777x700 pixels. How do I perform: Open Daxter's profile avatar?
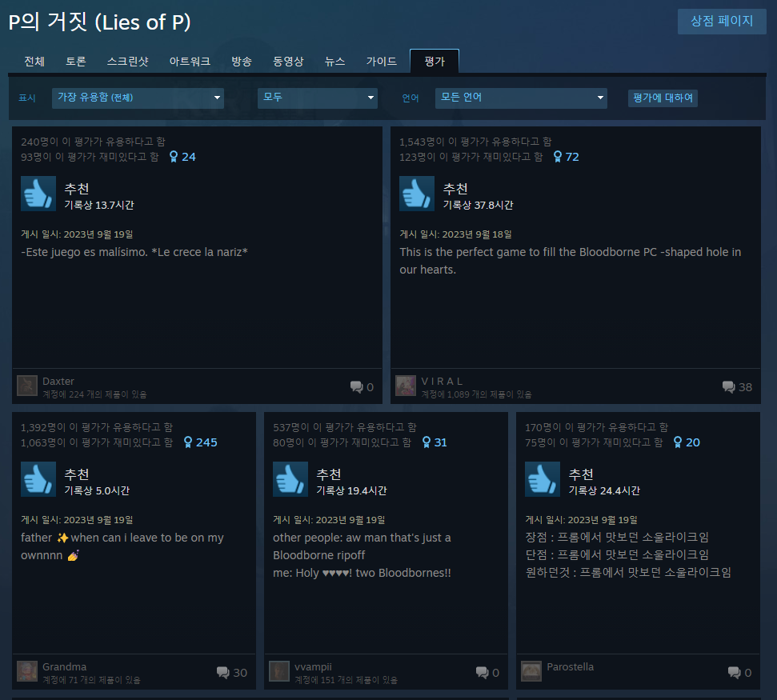pyautogui.click(x=27, y=386)
